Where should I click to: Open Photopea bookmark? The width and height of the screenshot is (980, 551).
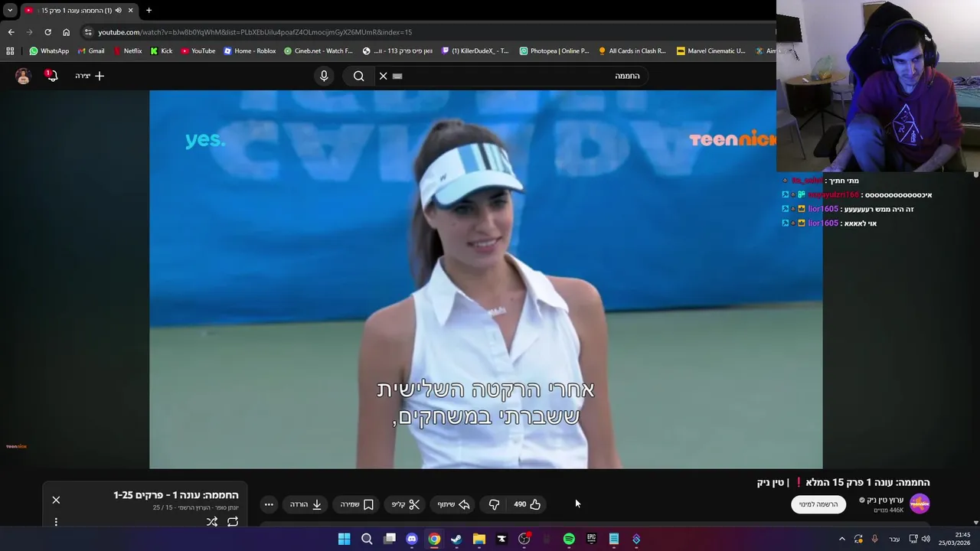pos(554,51)
